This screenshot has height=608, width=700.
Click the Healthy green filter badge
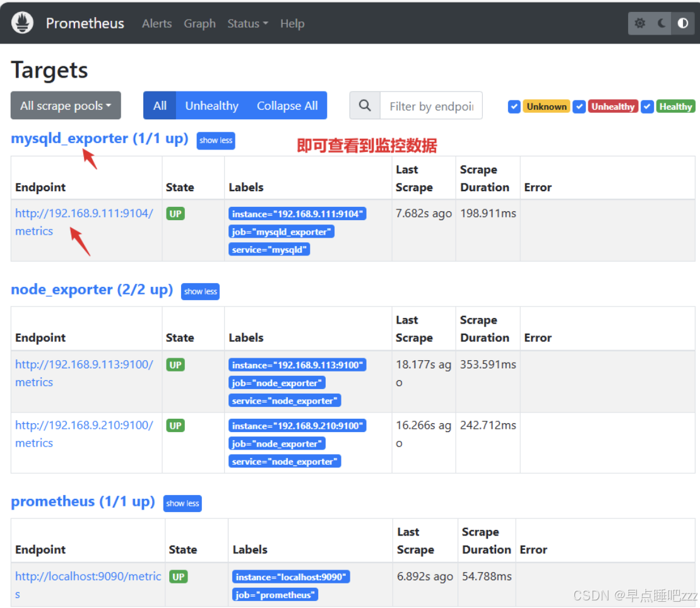click(x=675, y=107)
